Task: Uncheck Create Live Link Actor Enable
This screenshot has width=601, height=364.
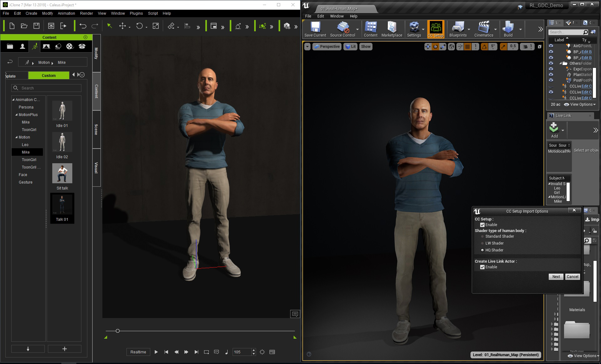Action: pos(482,267)
